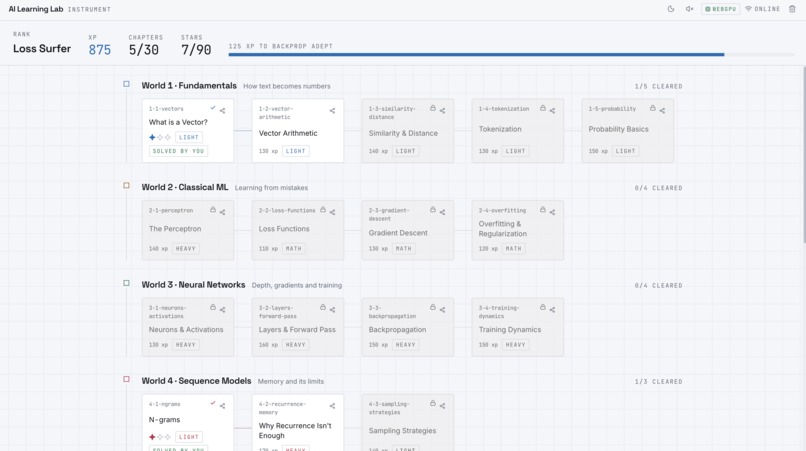Open Why Recurrence Isn't Enough chapter

pos(298,423)
